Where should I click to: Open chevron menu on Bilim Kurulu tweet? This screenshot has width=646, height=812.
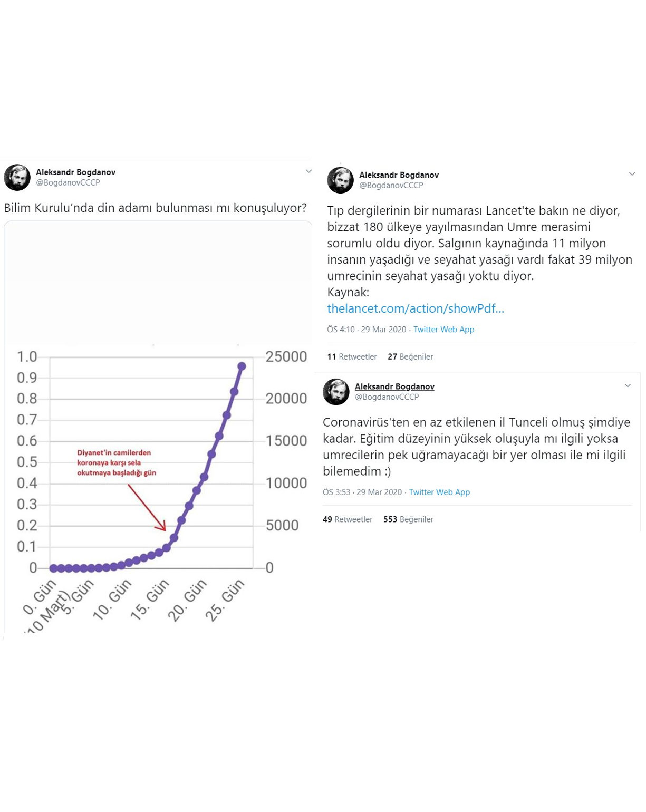point(308,171)
